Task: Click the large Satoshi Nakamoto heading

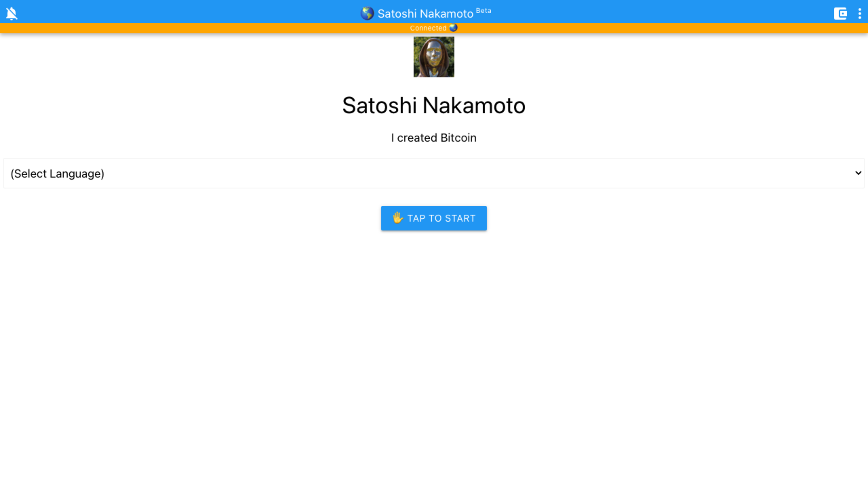Action: (434, 106)
